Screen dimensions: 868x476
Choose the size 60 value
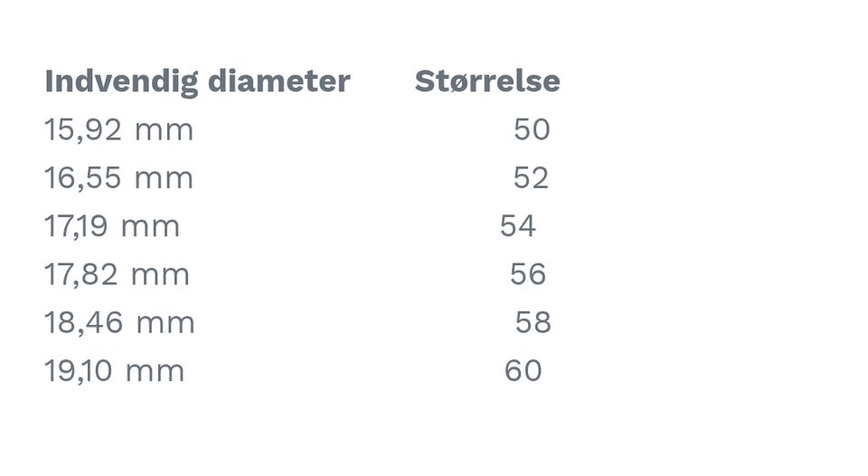523,370
